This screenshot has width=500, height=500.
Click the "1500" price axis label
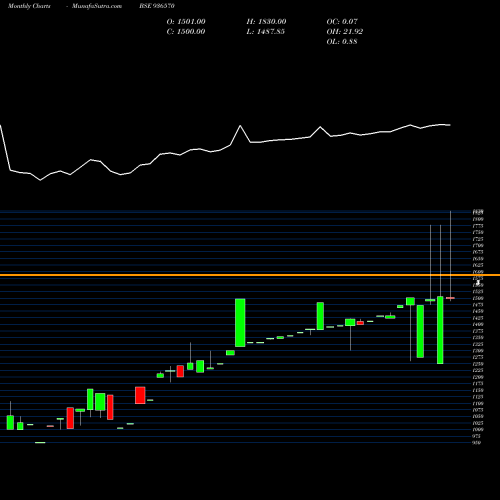478,298
